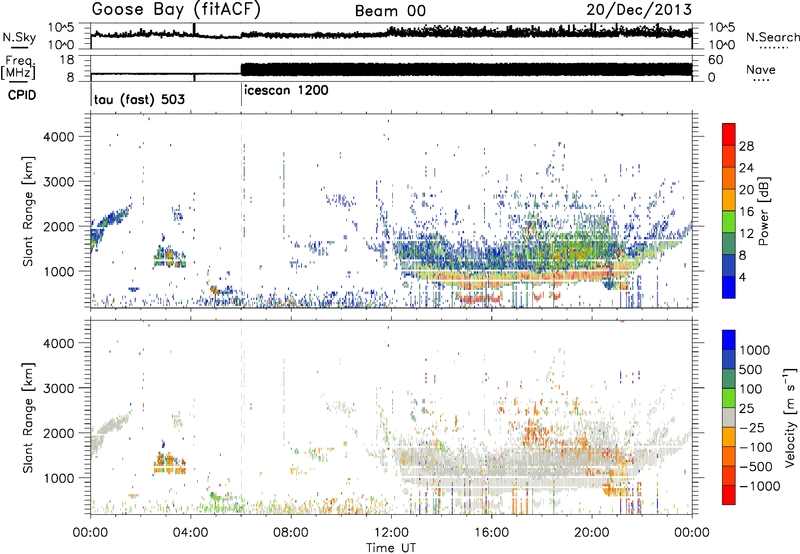Click the "28" Power colorbar value

tap(746, 146)
